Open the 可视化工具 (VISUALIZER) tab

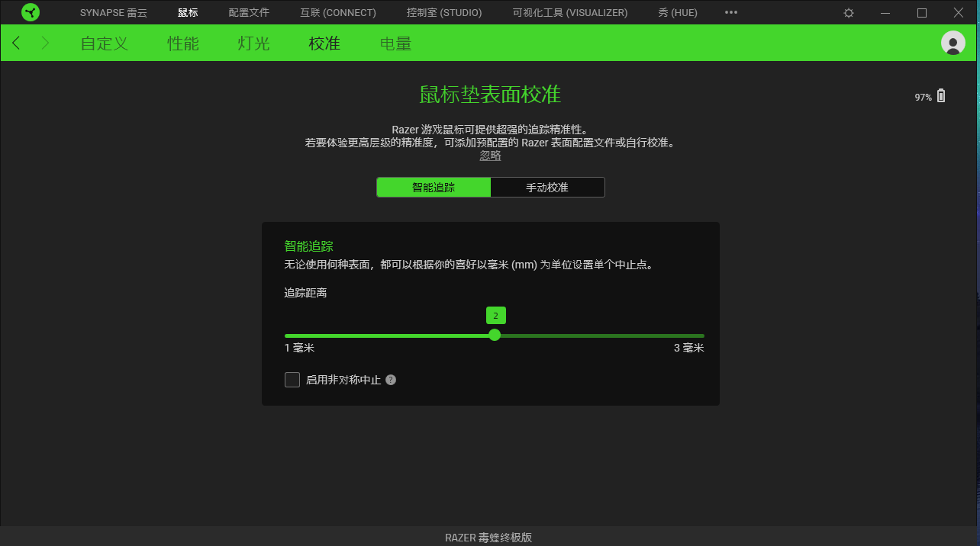[x=570, y=12]
